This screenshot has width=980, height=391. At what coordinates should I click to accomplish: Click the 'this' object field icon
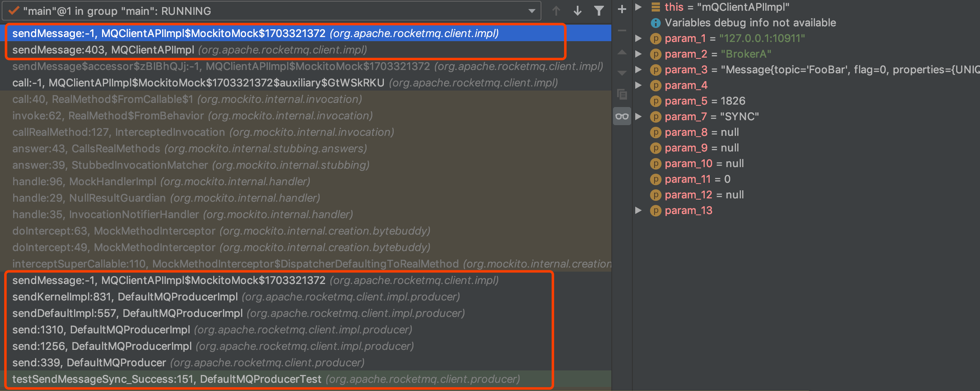pyautogui.click(x=655, y=7)
